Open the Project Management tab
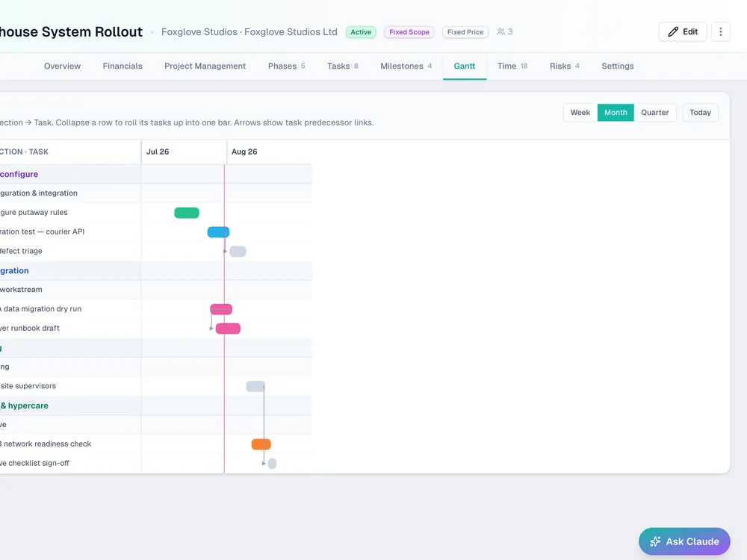This screenshot has width=747, height=560. [x=205, y=66]
